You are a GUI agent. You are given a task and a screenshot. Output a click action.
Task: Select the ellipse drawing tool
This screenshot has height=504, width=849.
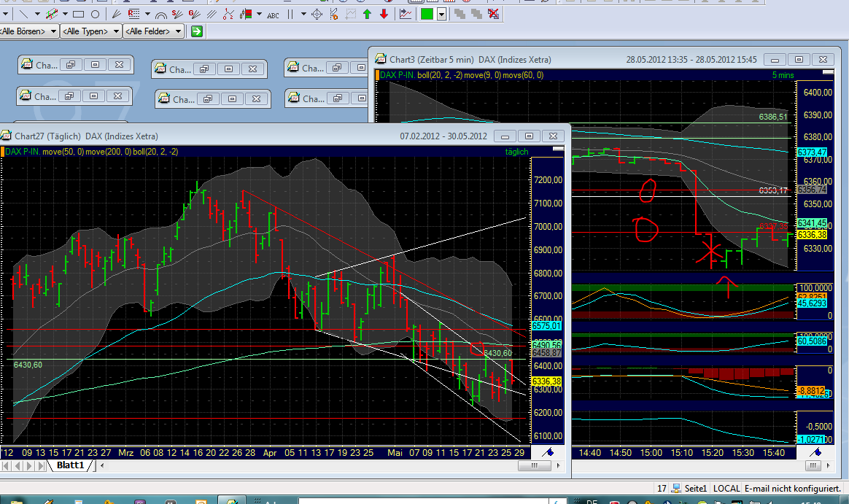coord(95,14)
